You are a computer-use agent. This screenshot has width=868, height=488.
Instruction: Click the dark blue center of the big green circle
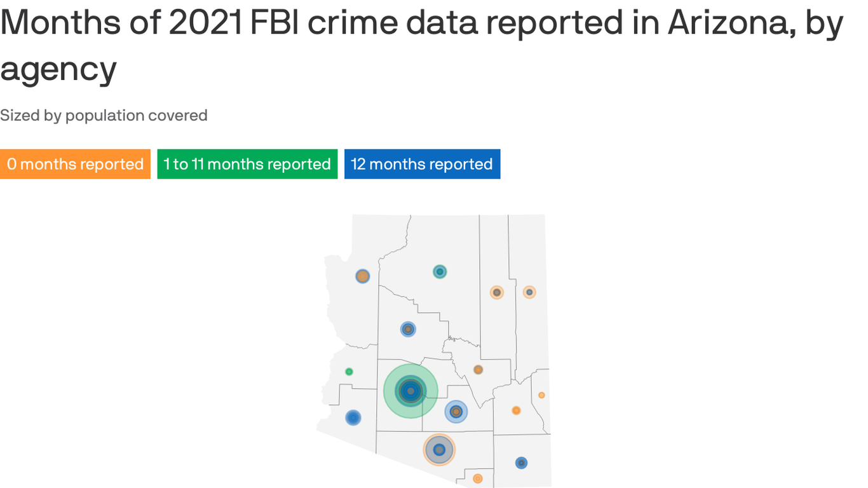click(410, 391)
